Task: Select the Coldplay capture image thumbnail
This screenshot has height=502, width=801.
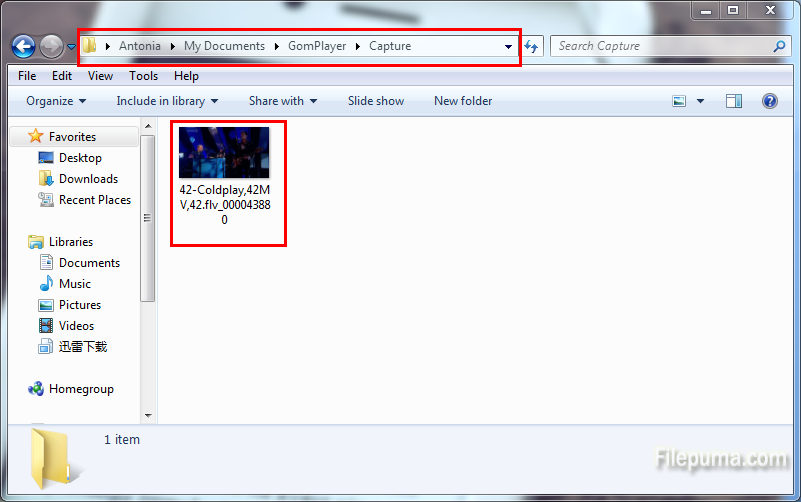Action: coord(224,153)
